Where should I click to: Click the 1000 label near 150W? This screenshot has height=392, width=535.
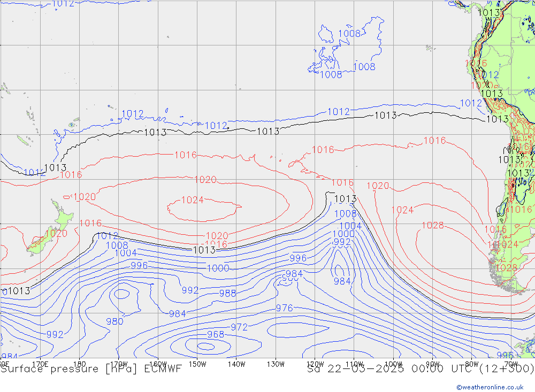218,268
